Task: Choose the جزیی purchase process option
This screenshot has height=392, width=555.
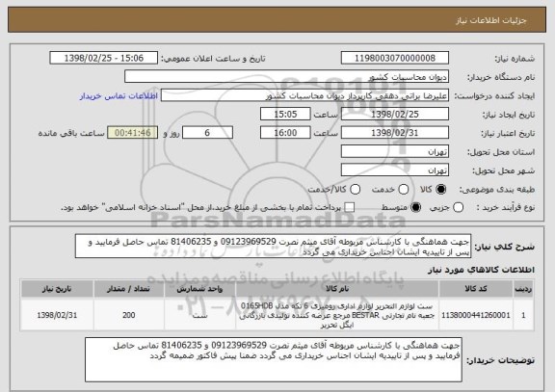Action: [x=458, y=208]
